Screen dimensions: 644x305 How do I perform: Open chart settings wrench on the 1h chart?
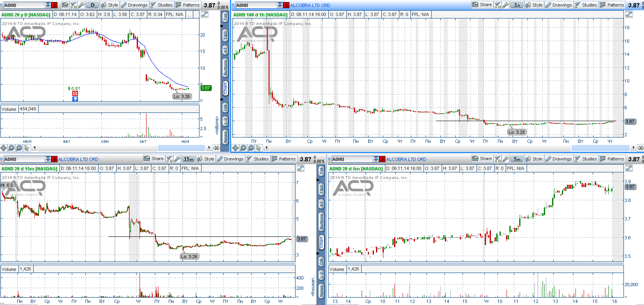point(506,5)
